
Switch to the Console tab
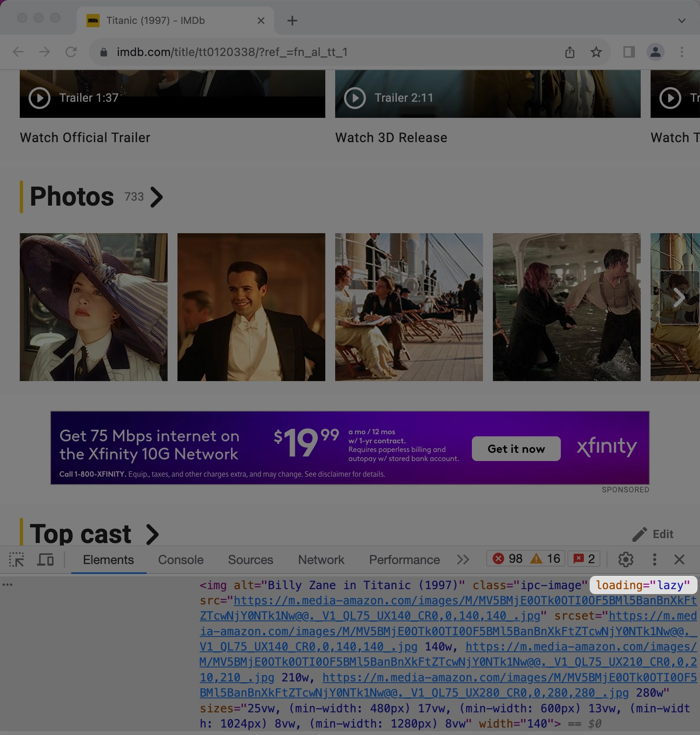(181, 559)
